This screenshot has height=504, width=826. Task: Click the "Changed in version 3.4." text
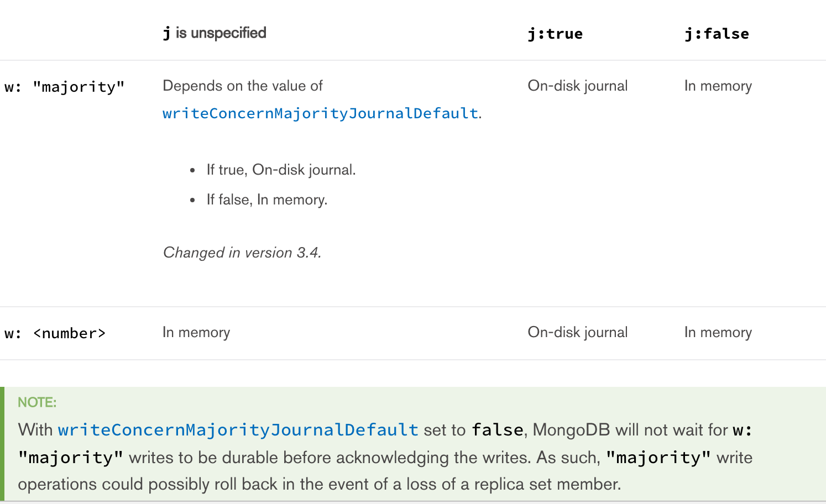[242, 253]
